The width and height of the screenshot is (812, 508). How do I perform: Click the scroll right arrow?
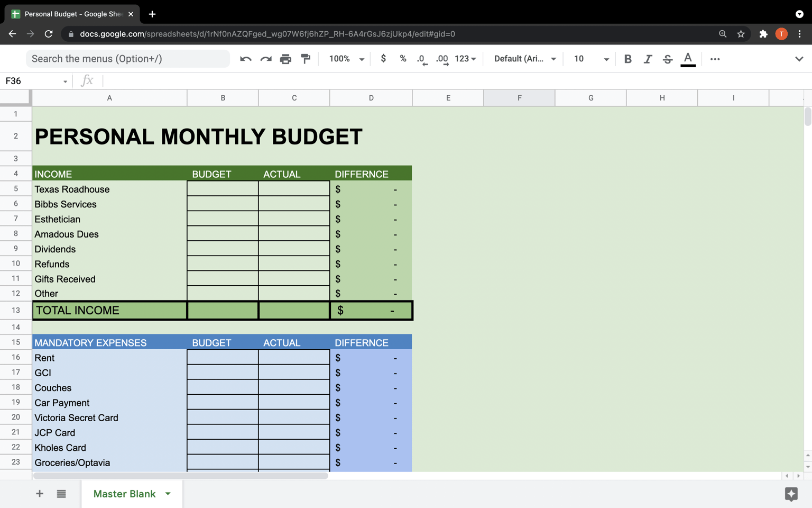point(798,476)
